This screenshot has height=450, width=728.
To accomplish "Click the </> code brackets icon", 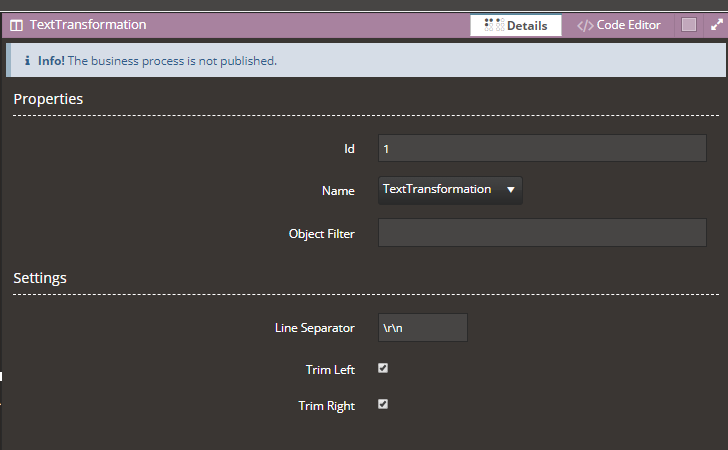I will [585, 26].
